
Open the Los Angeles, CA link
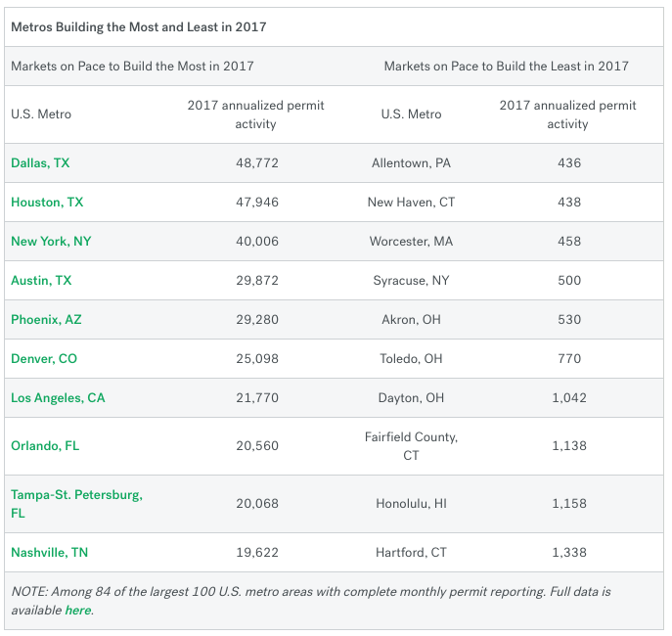point(58,398)
